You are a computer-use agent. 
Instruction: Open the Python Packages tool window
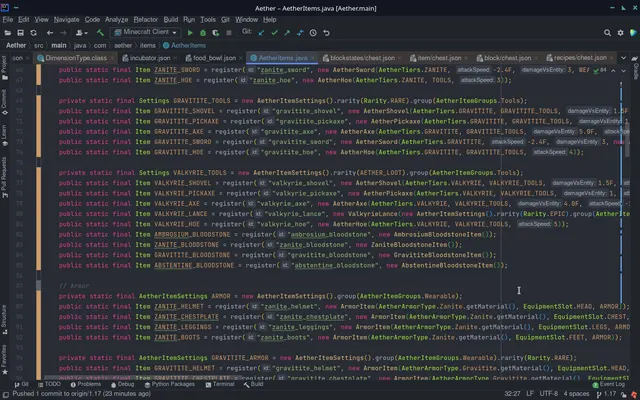coord(169,384)
